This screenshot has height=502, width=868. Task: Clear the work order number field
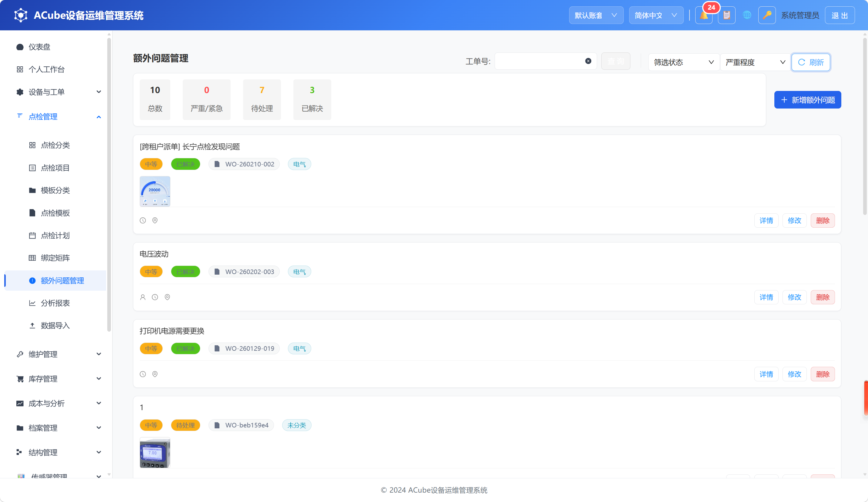point(588,61)
